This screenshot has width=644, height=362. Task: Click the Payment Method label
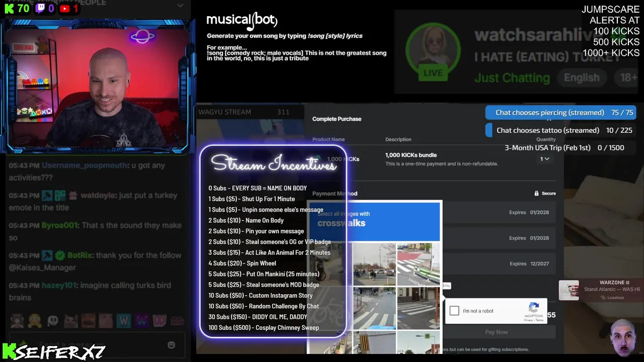coord(335,194)
